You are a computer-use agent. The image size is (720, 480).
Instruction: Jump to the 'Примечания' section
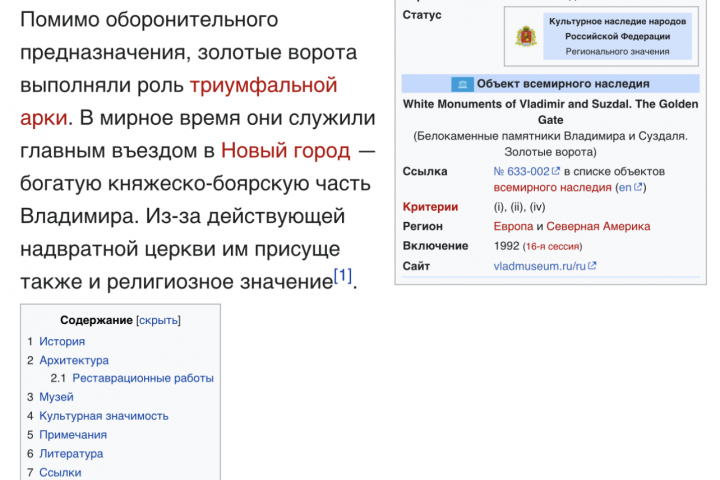[73, 435]
